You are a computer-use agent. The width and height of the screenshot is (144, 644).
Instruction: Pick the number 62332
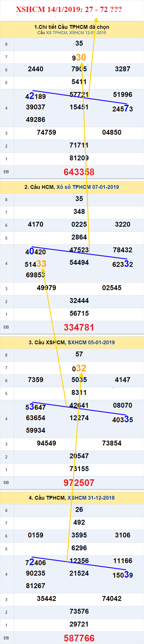[x=123, y=264]
